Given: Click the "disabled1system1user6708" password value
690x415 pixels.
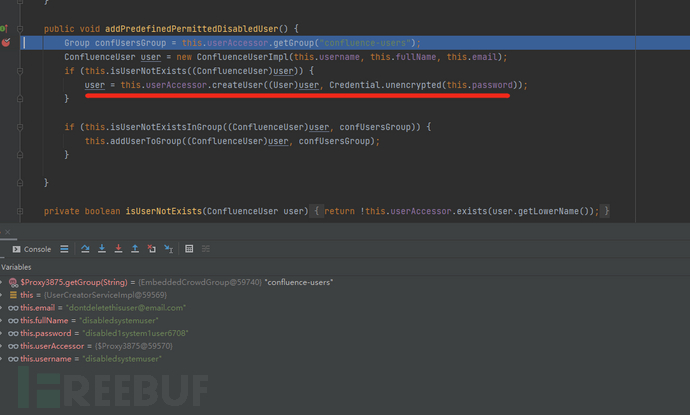Looking at the screenshot, I should 136,334.
